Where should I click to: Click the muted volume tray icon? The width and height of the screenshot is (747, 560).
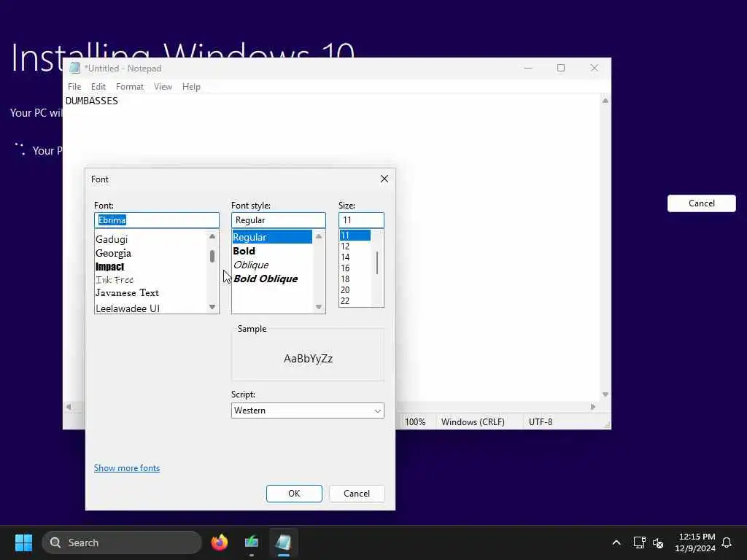click(x=659, y=542)
